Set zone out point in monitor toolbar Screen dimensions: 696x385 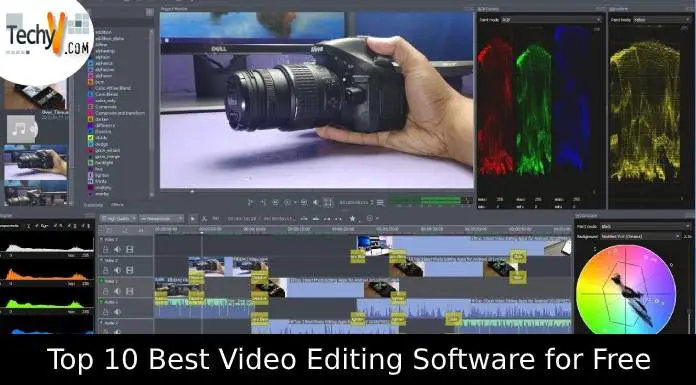coord(262,202)
